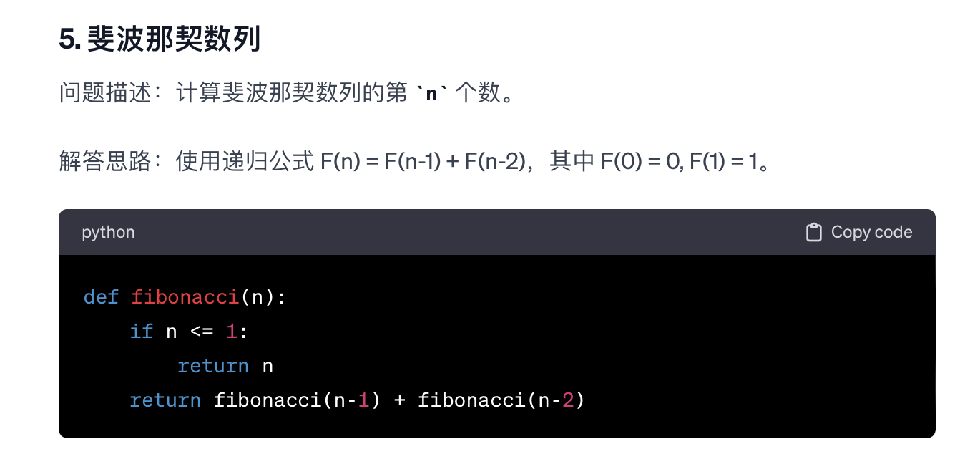Click the fibonacci(n-2) call

[x=501, y=400]
